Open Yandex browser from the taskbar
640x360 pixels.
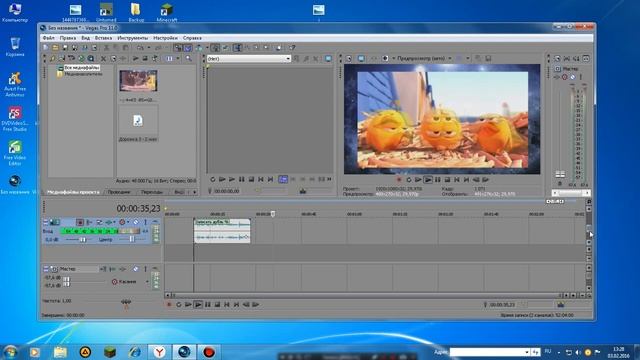pyautogui.click(x=159, y=352)
